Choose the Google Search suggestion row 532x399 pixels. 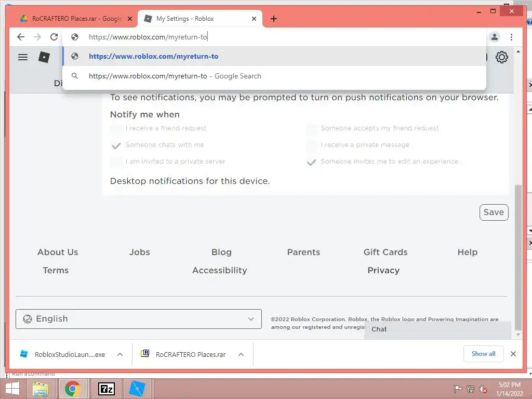coord(274,76)
